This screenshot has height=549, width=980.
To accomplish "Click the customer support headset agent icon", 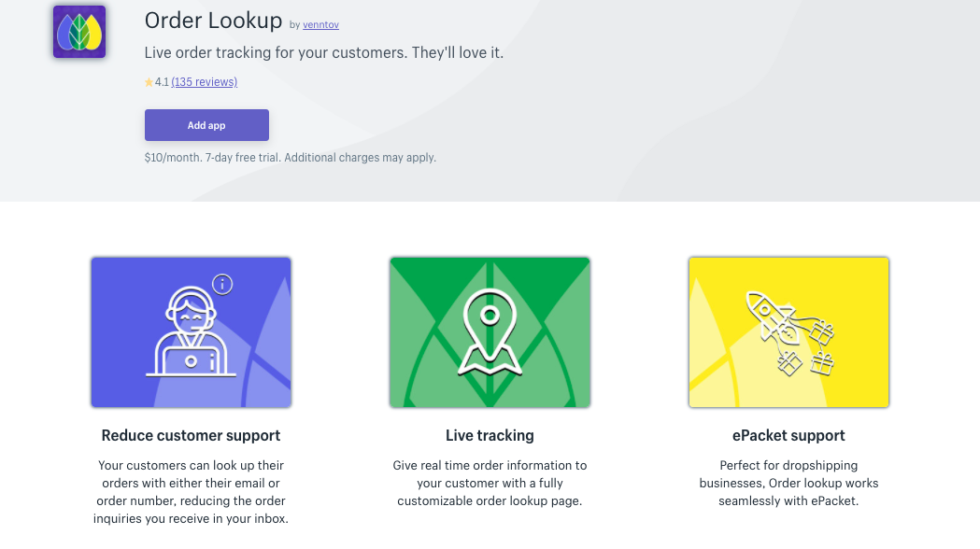I will 191,331.
